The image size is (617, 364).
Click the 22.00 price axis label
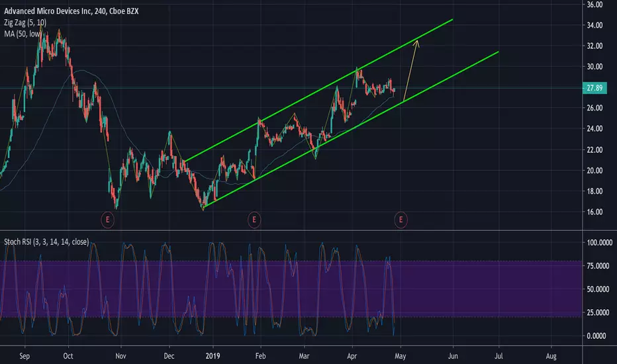coord(594,150)
